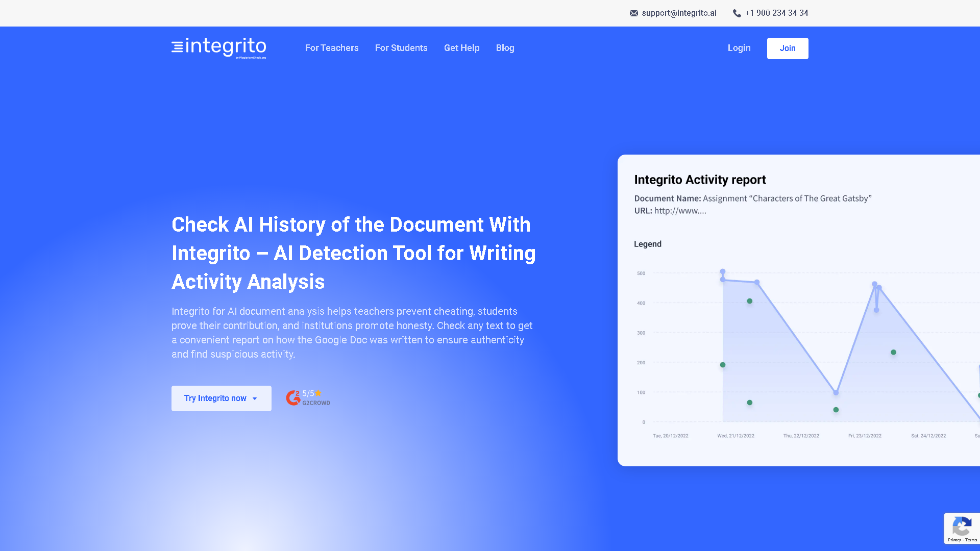Click the Integrito logo to go home

pos(218,47)
